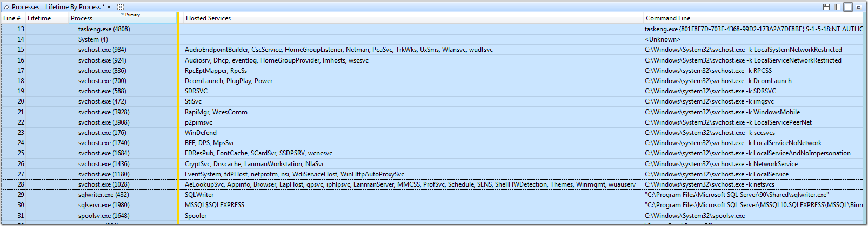This screenshot has height=226, width=868.
Task: Click the Audiosrv, Dhcp, eventlog cell
Action: pos(277,60)
